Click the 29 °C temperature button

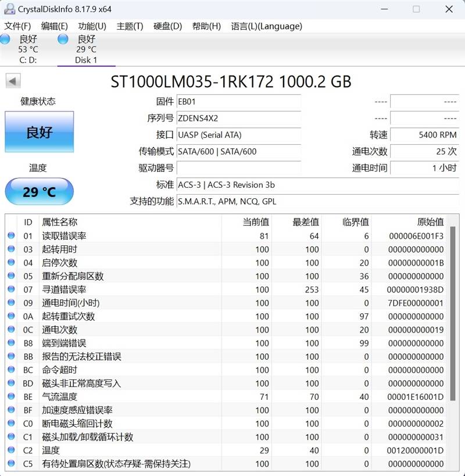(x=39, y=192)
